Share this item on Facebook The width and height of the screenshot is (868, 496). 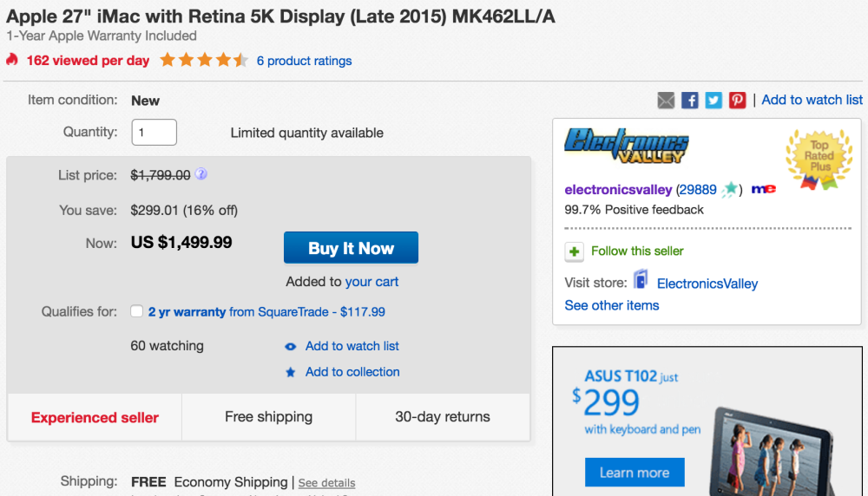tap(690, 101)
